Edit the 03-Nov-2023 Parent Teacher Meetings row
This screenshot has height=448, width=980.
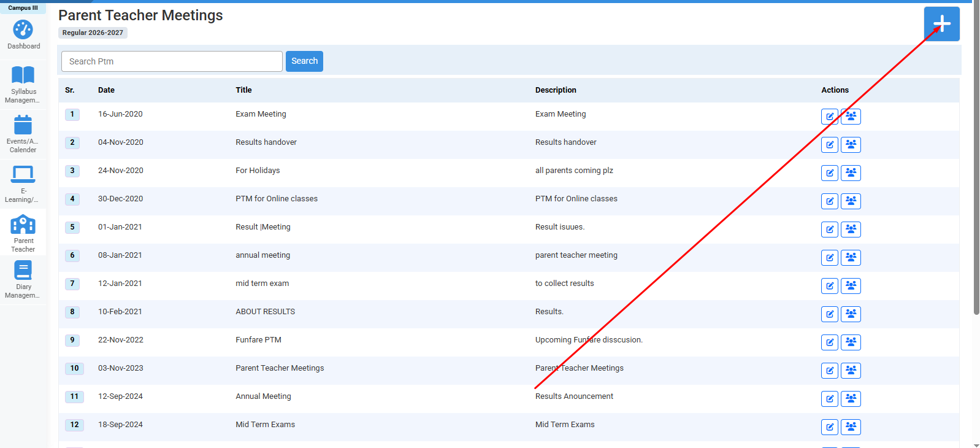[829, 371]
